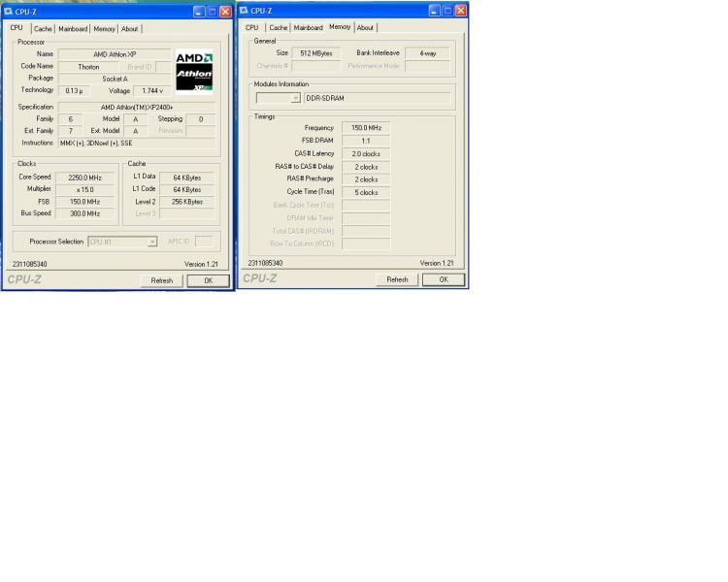The image size is (728, 582).
Task: Click 'Version 1.21' in the left window
Action: pos(201,264)
